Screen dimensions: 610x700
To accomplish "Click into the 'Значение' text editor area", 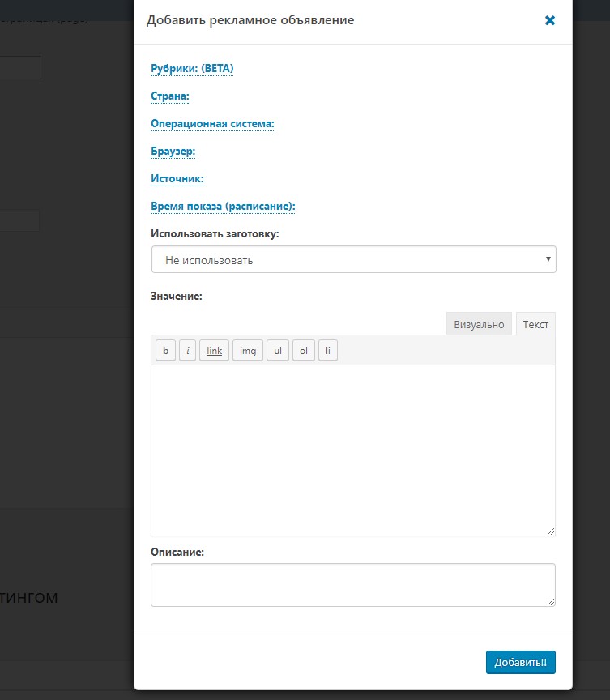I will pyautogui.click(x=353, y=450).
